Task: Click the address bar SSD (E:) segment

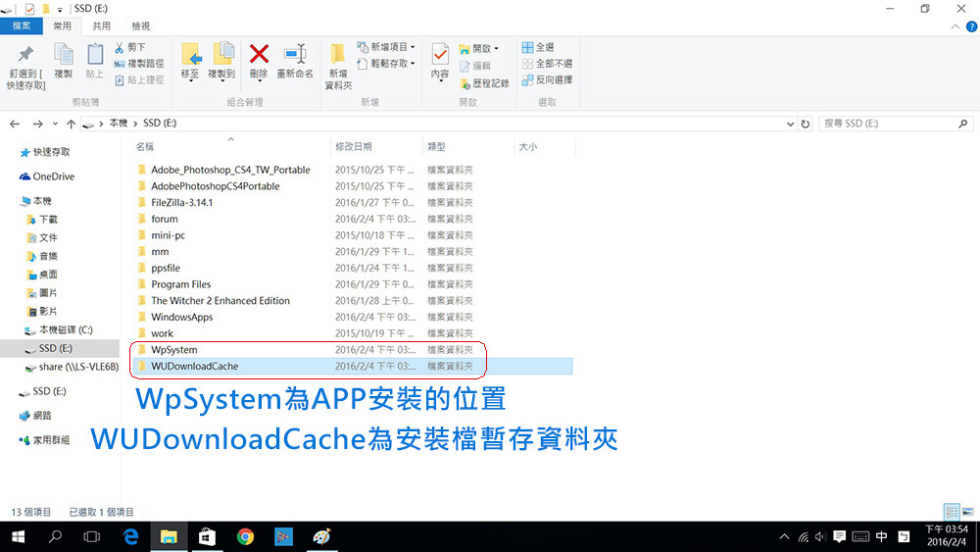Action: (160, 124)
